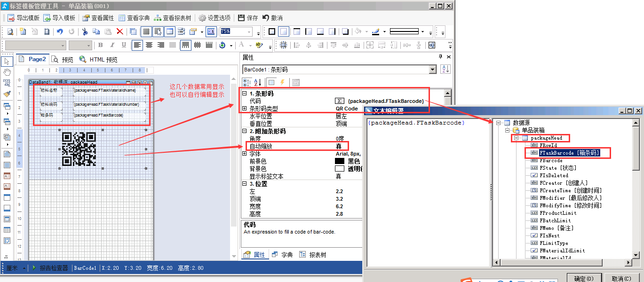Open the BarCode1 : 条形码 component dropdown
Screen dimensions: 644x282
point(433,70)
